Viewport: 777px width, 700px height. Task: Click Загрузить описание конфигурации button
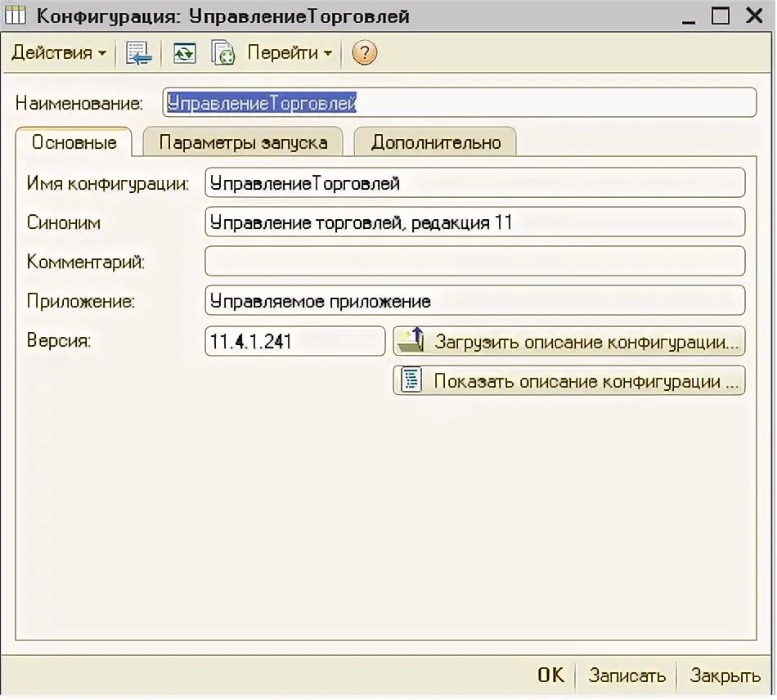point(569,341)
